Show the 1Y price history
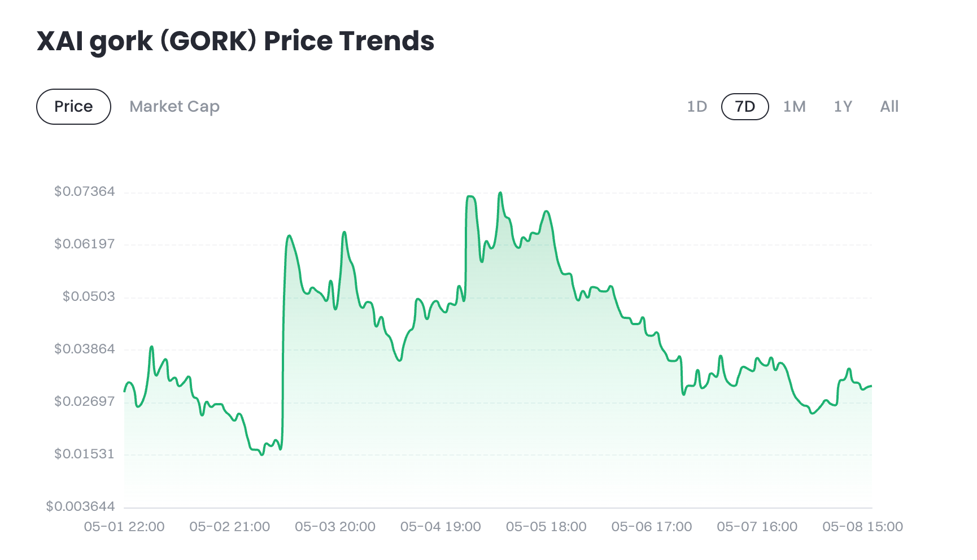977x560 pixels. pos(843,107)
